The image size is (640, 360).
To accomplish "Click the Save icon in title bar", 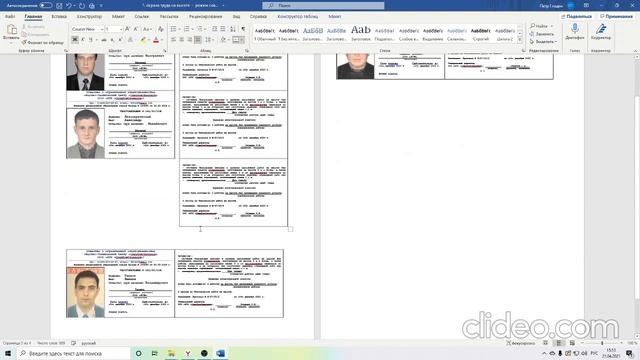I will pos(59,6).
